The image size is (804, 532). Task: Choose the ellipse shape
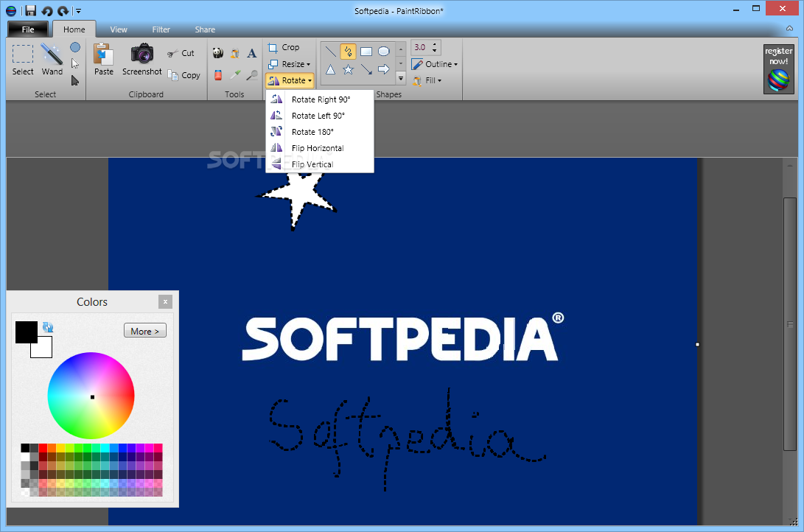383,52
